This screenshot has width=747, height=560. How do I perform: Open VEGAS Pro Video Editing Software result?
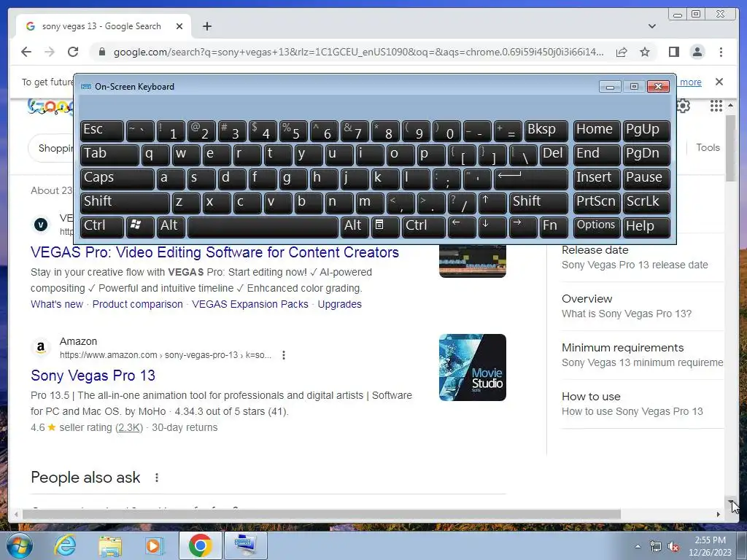[x=214, y=252]
